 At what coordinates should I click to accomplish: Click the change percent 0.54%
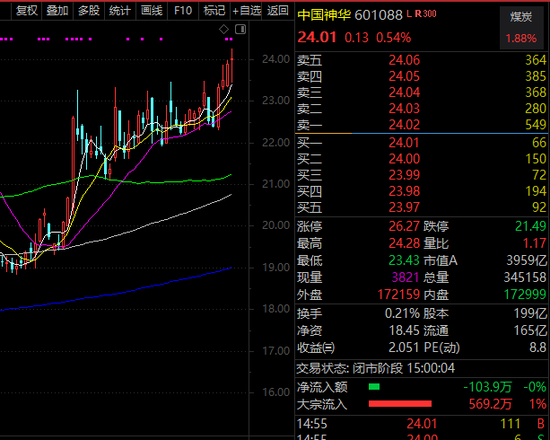pos(394,38)
